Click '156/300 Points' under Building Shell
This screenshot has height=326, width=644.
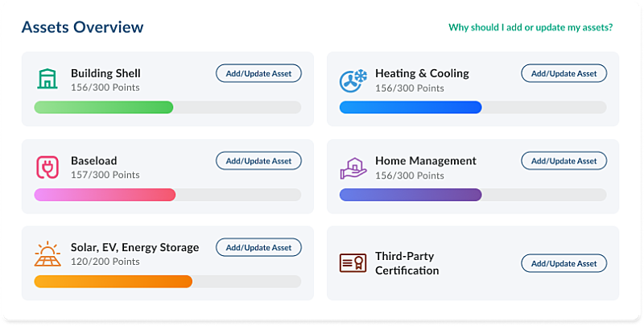pos(105,88)
